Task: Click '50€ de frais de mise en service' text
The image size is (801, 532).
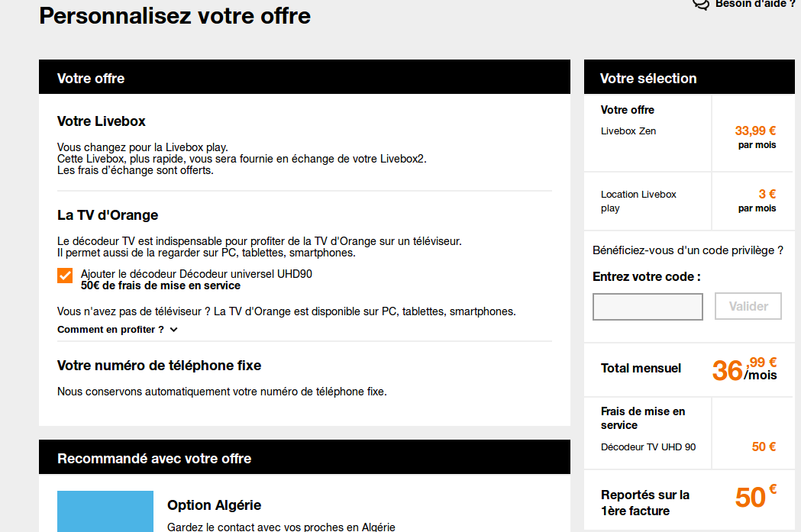Action: 160,286
